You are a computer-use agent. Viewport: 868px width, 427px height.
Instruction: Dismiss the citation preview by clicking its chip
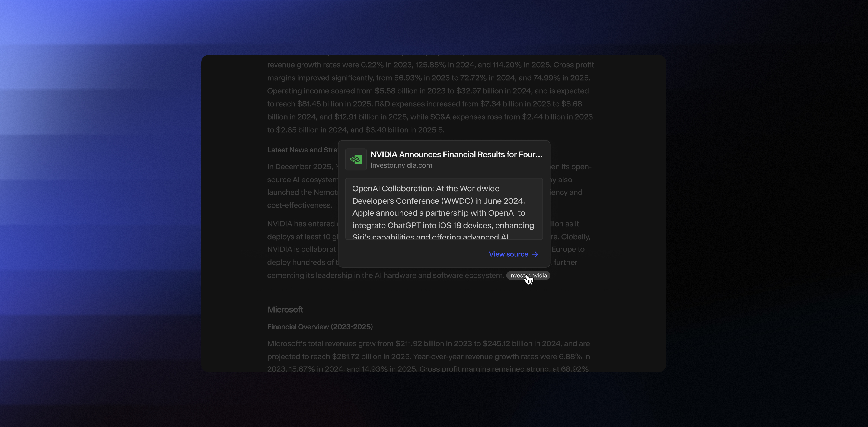(528, 275)
